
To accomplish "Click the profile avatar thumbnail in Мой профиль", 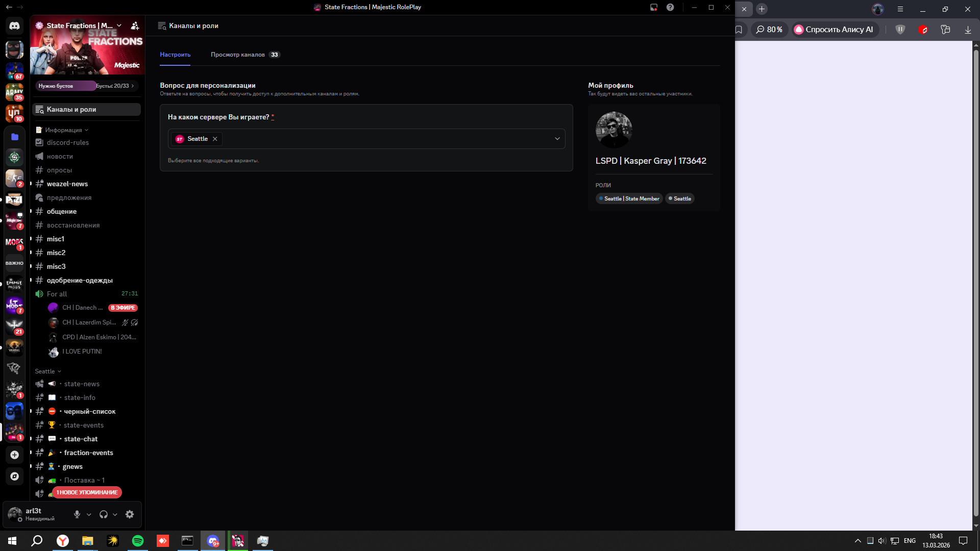I will [614, 130].
